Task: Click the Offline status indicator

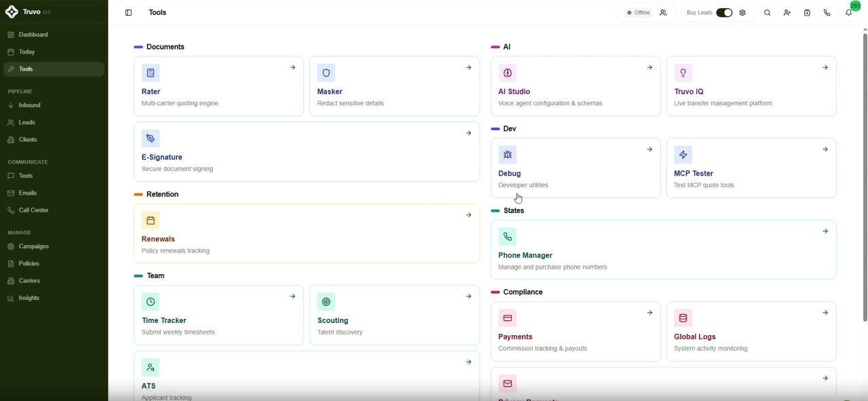Action: pos(639,13)
